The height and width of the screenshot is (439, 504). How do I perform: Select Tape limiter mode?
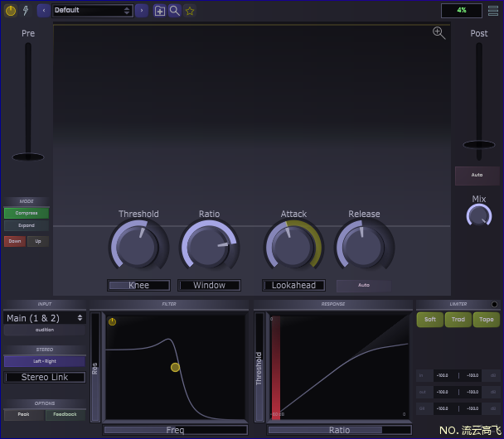coord(487,320)
